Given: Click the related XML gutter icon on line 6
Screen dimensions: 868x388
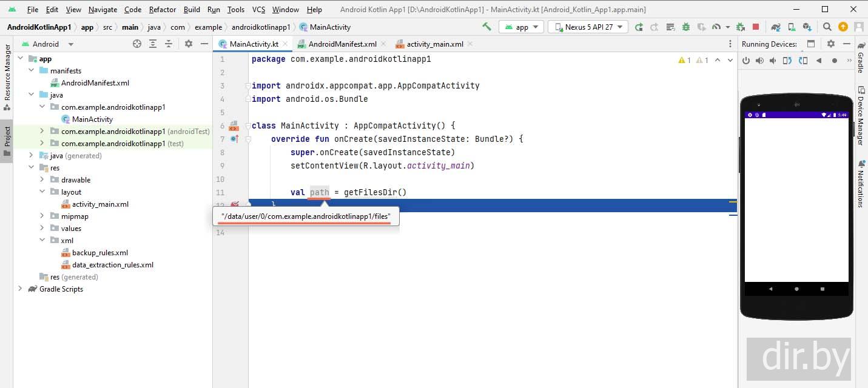Looking at the screenshot, I should [x=234, y=126].
